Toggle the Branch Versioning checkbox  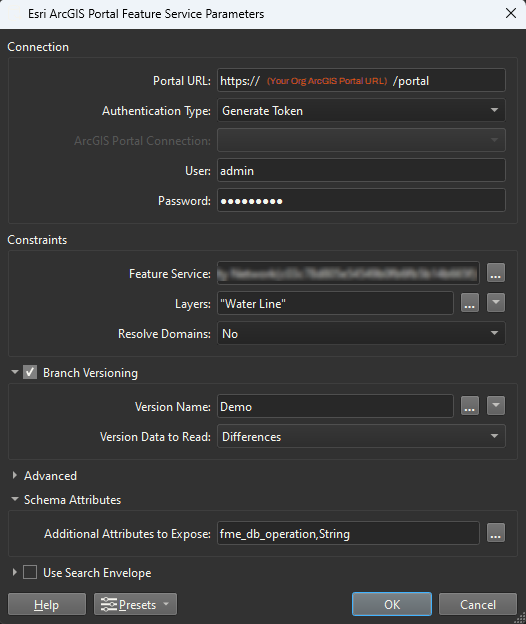[30, 372]
